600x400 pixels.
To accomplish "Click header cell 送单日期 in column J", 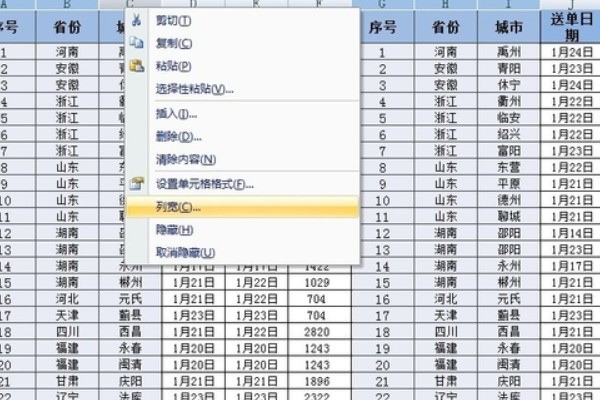I will click(571, 27).
